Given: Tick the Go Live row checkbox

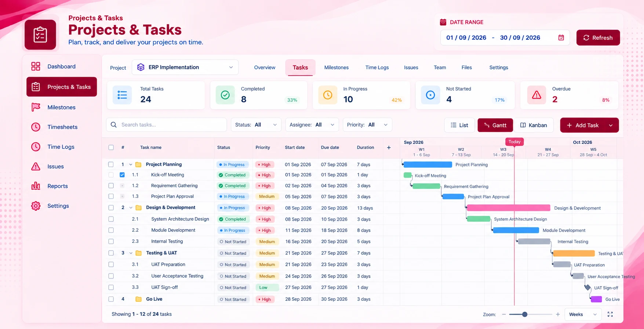Looking at the screenshot, I should pos(111,299).
